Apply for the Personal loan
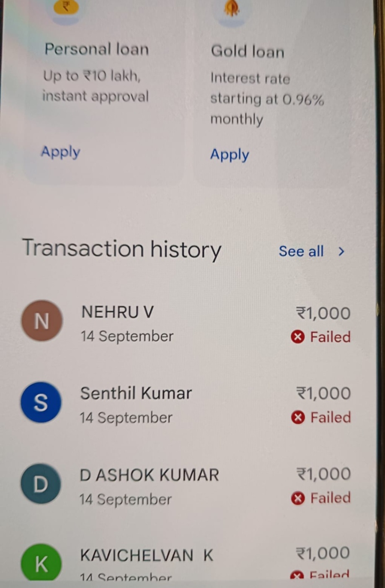This screenshot has width=385, height=588. 60,152
